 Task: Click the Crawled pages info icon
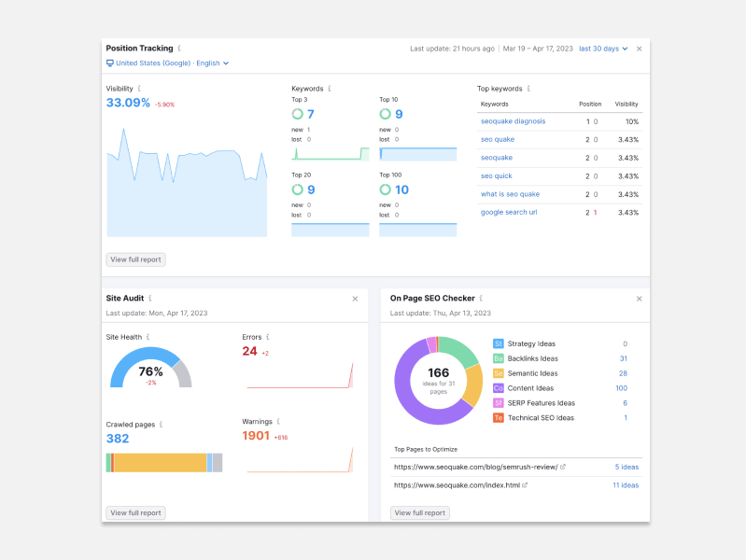161,425
